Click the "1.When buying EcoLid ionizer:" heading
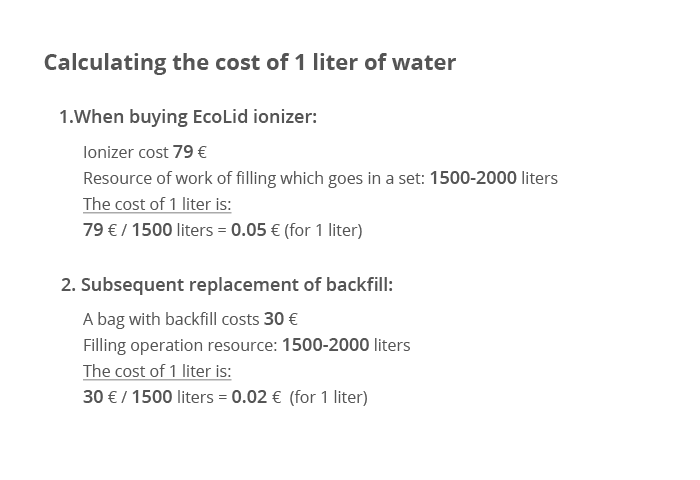This screenshot has width=700, height=480. [188, 116]
